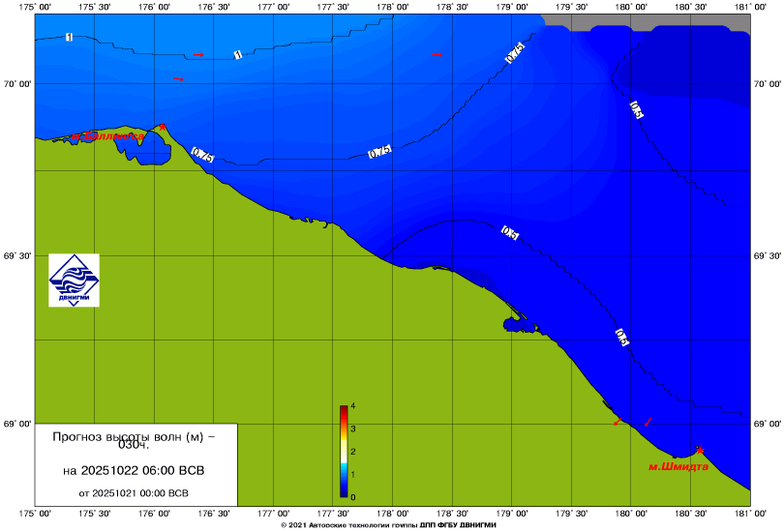Click the red arrow just below 70°00' line
784x532 pixels.
(x=178, y=79)
